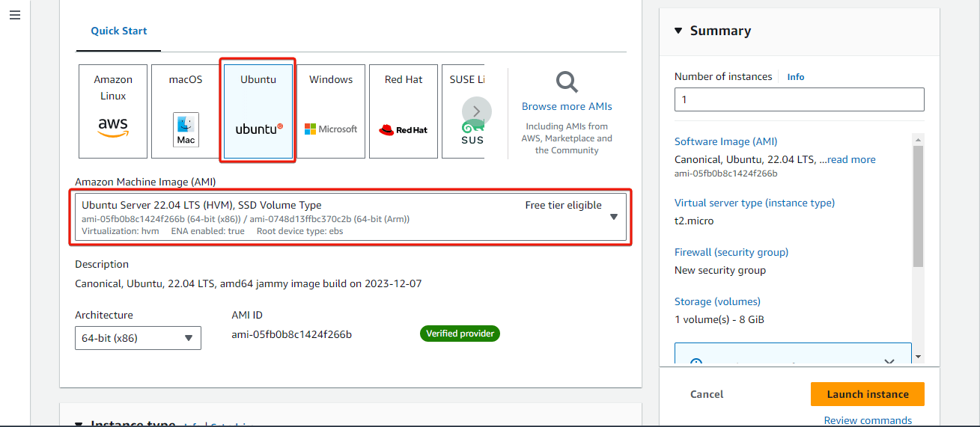
Task: Open the hamburger navigation menu
Action: tap(15, 15)
